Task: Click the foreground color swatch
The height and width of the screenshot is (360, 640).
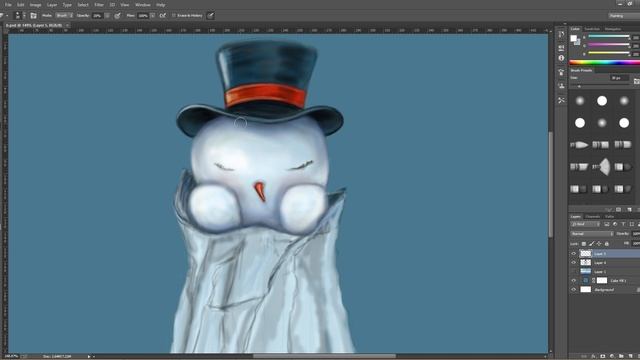Action: coord(573,38)
